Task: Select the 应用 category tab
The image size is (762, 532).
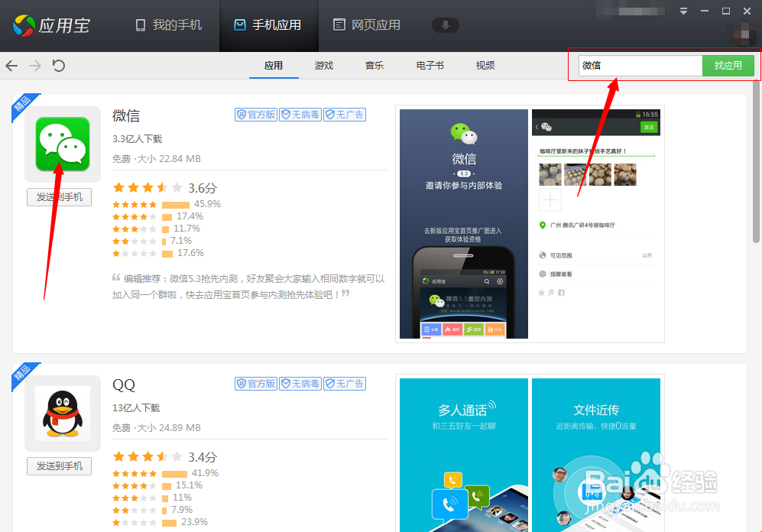Action: pyautogui.click(x=274, y=66)
